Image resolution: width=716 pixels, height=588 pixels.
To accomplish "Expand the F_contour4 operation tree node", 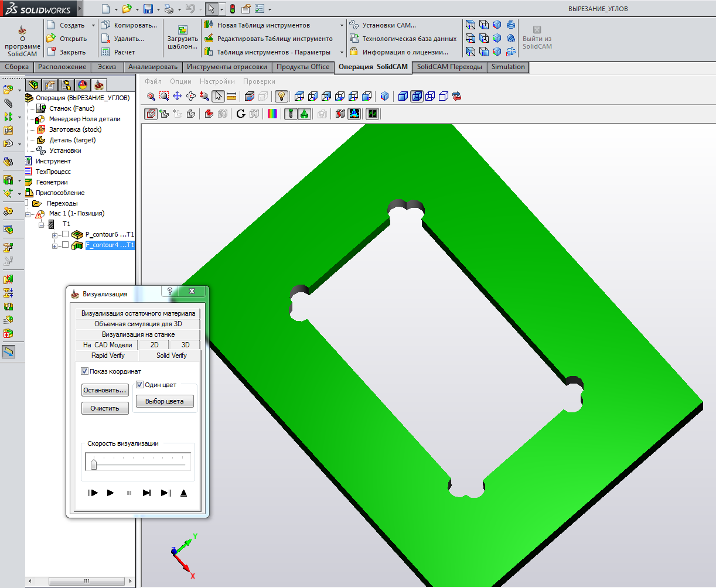I will 54,245.
